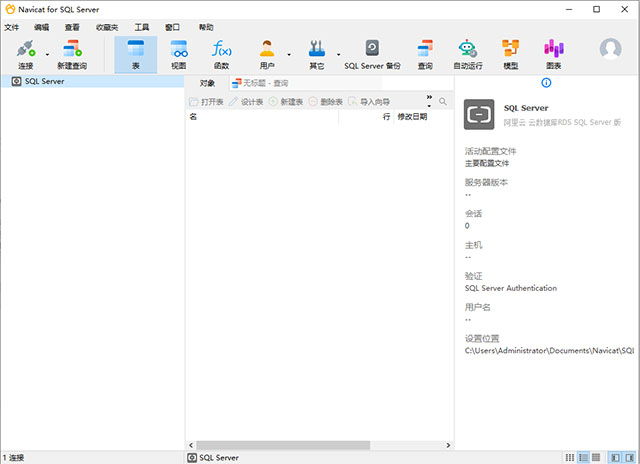
Task: Click the 打开表 button
Action: pyautogui.click(x=207, y=102)
